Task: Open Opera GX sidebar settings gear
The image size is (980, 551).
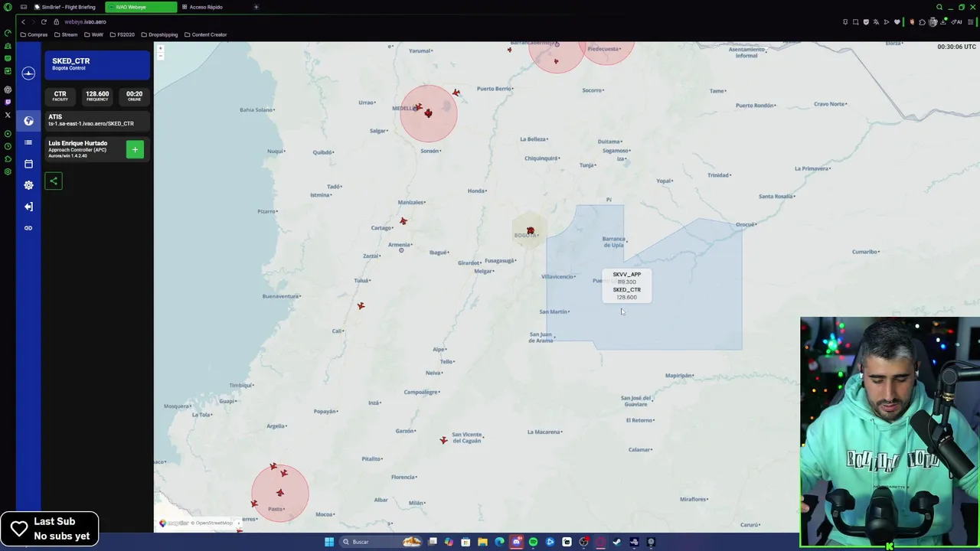Action: tap(8, 171)
